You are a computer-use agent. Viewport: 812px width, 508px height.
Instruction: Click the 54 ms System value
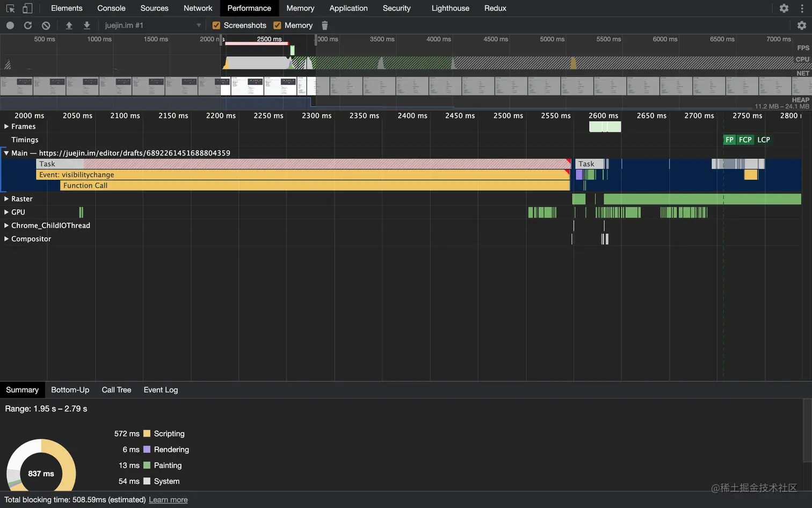click(x=129, y=481)
